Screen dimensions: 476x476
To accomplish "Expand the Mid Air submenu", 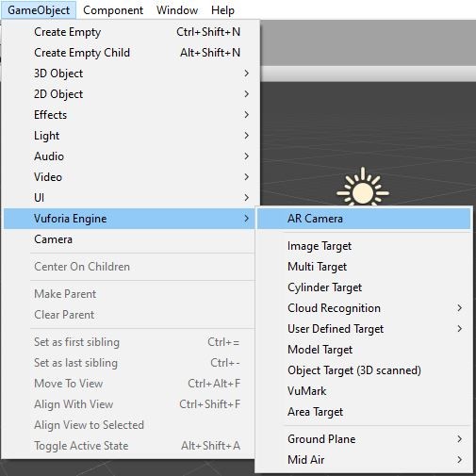I will point(364,460).
